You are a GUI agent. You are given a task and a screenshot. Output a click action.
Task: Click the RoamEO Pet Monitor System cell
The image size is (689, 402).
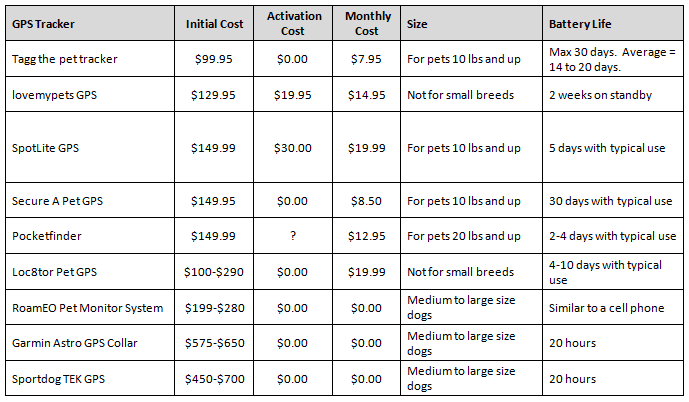pos(85,307)
